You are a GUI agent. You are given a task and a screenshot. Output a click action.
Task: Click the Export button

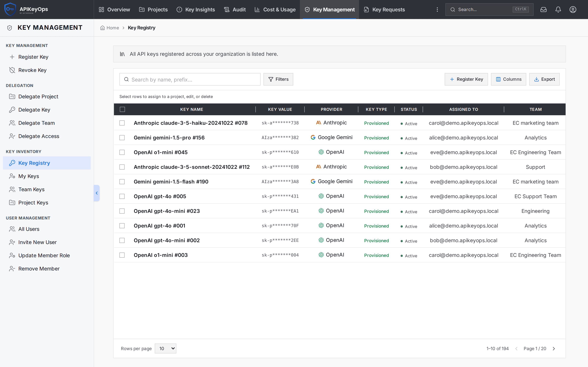(x=544, y=79)
